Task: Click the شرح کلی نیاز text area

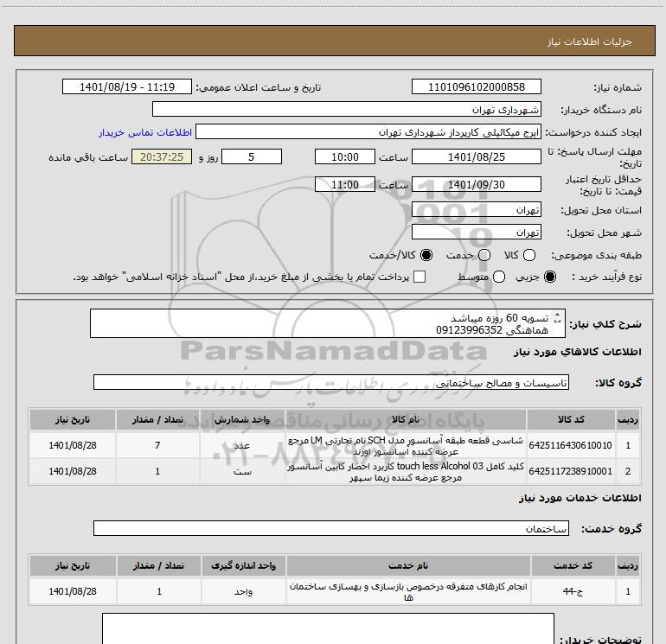Action: pyautogui.click(x=328, y=323)
